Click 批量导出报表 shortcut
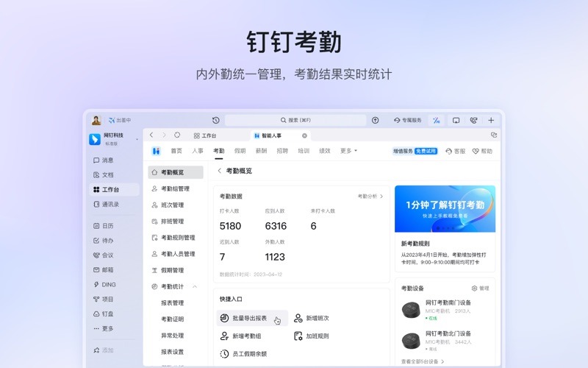 click(x=252, y=318)
